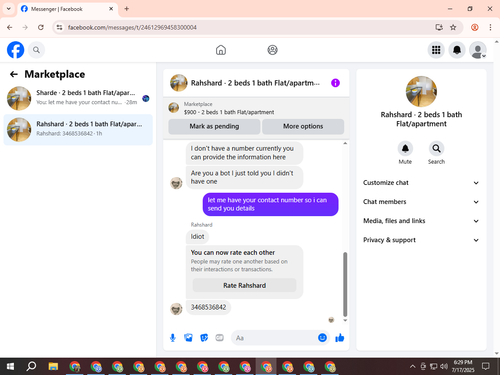500x375 pixels.
Task: Expand Customize chat section
Action: pos(421,183)
